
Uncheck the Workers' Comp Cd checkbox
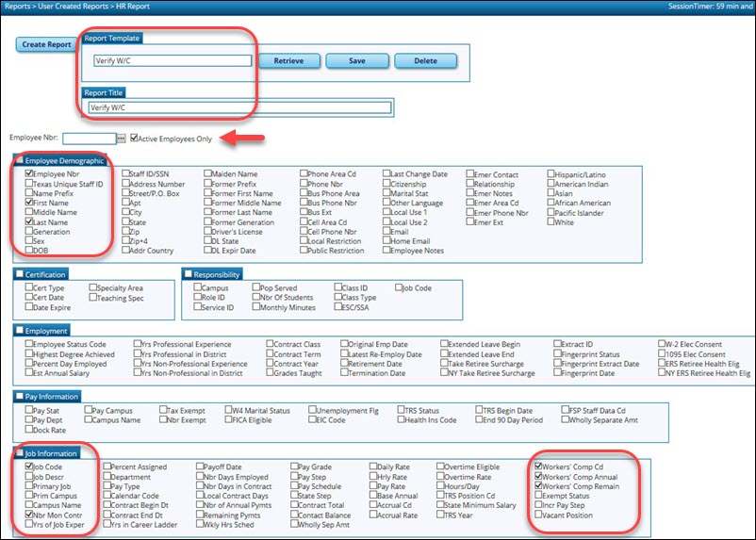coord(538,466)
